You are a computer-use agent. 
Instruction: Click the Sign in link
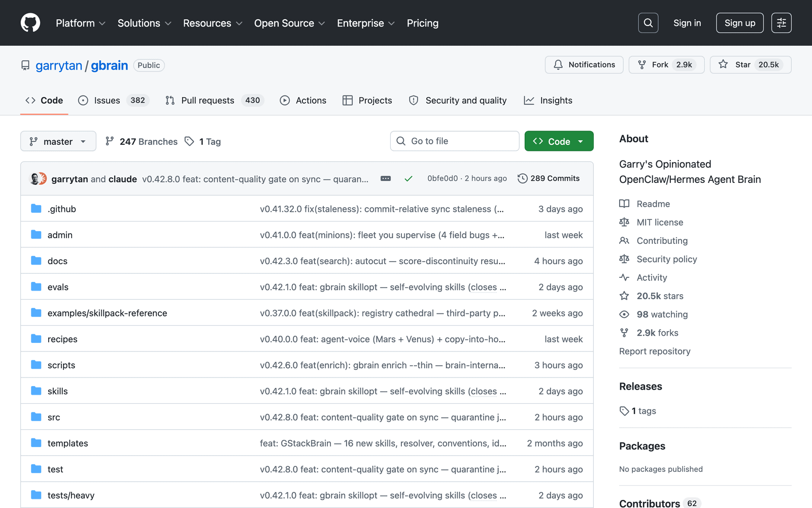pos(687,23)
